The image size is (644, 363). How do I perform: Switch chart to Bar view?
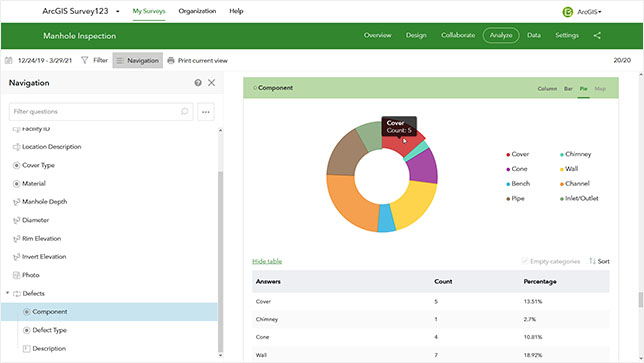[568, 89]
